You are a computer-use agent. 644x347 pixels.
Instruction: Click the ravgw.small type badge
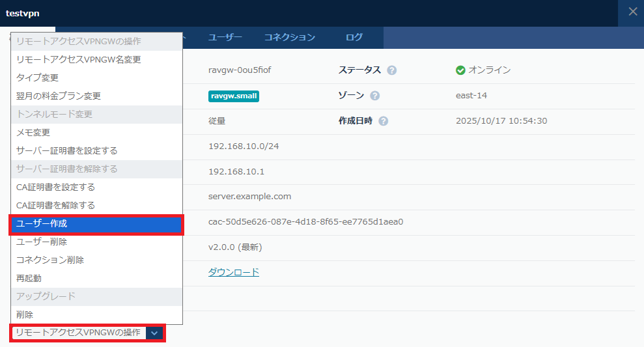point(234,96)
